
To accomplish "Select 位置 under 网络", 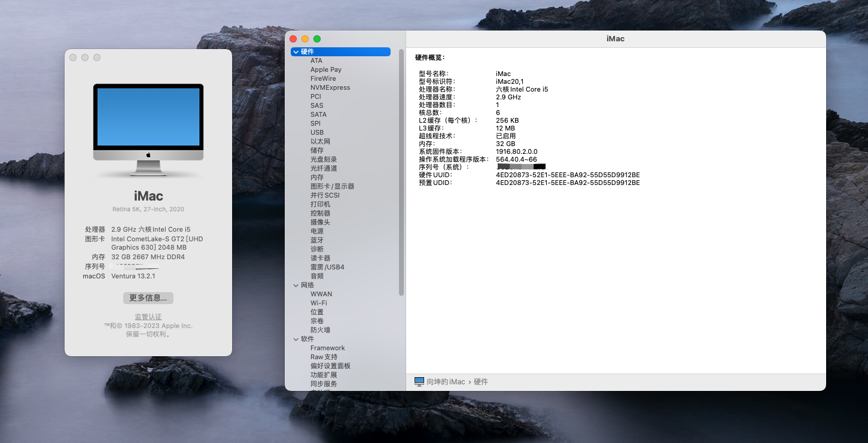I will (x=317, y=312).
